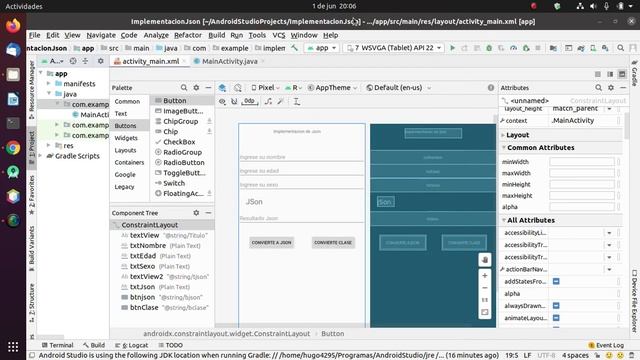
Task: Open layout_height match_parent dropdown arrow
Action: coord(609,109)
